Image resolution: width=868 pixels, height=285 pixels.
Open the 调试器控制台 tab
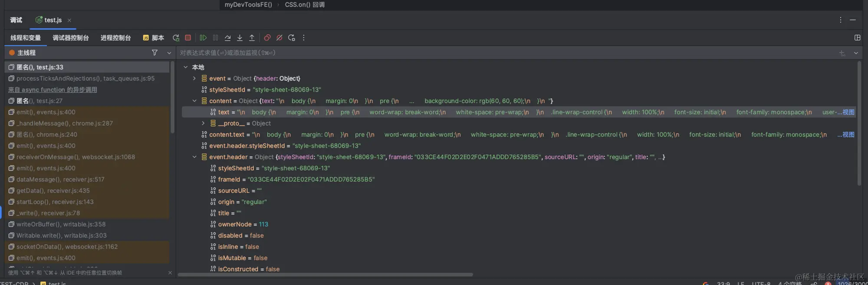click(71, 38)
